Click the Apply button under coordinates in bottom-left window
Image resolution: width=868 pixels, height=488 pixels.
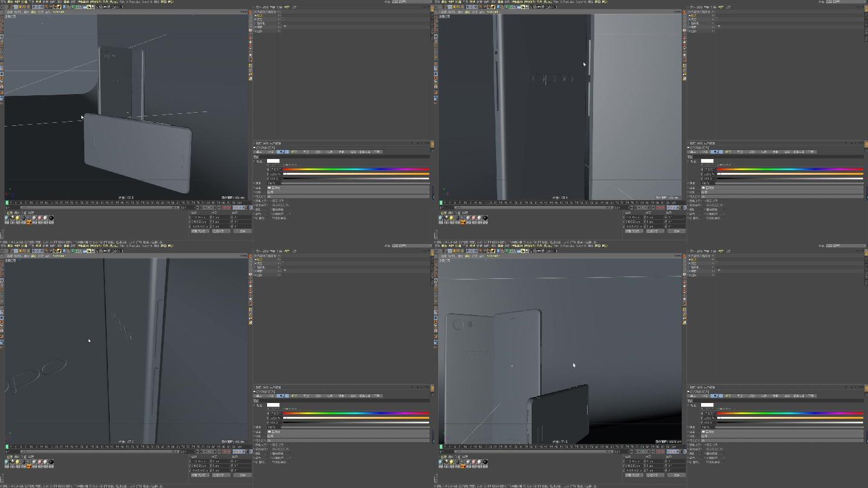click(242, 475)
